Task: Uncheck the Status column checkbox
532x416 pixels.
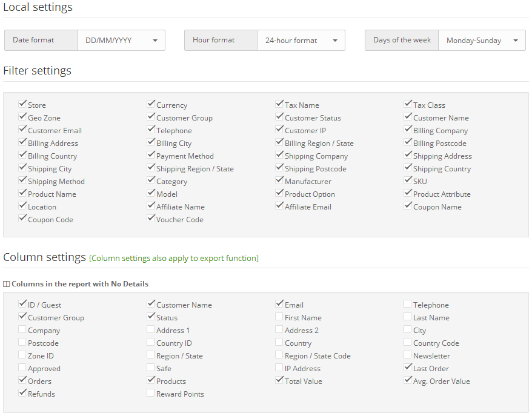Action: tap(151, 316)
